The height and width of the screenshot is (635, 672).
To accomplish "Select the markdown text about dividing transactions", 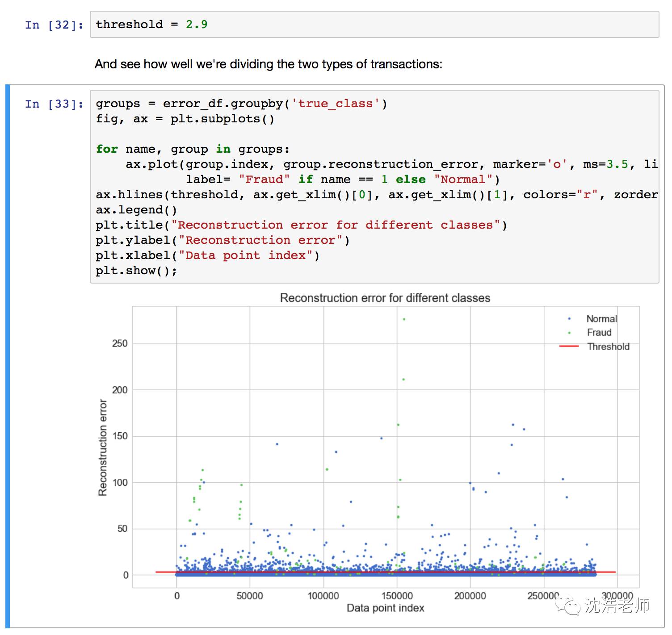I will click(268, 64).
